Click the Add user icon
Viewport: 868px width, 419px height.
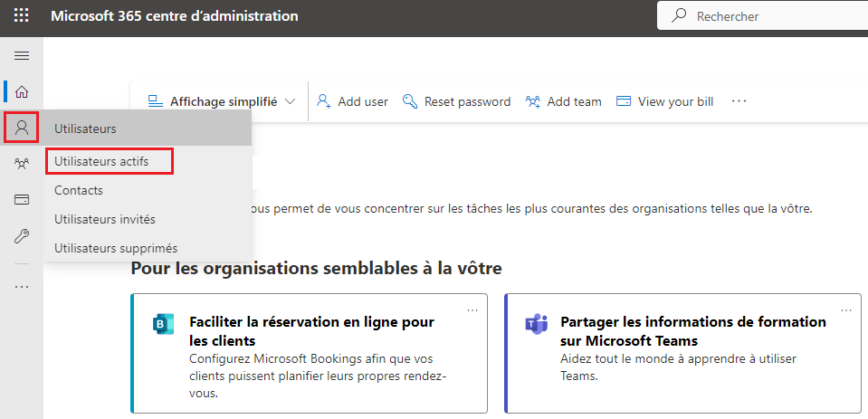324,101
